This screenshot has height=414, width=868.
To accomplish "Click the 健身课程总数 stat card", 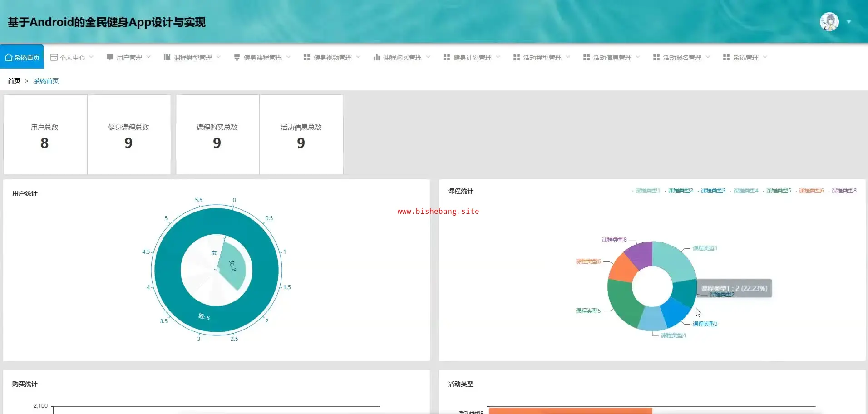I will 129,134.
